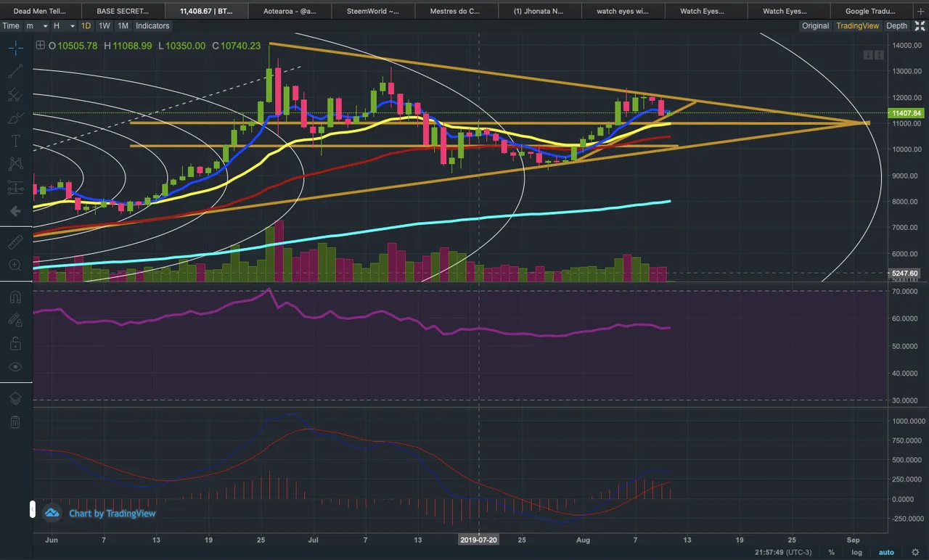929x560 pixels.
Task: Toggle magnet mode for drawings
Action: click(15, 297)
